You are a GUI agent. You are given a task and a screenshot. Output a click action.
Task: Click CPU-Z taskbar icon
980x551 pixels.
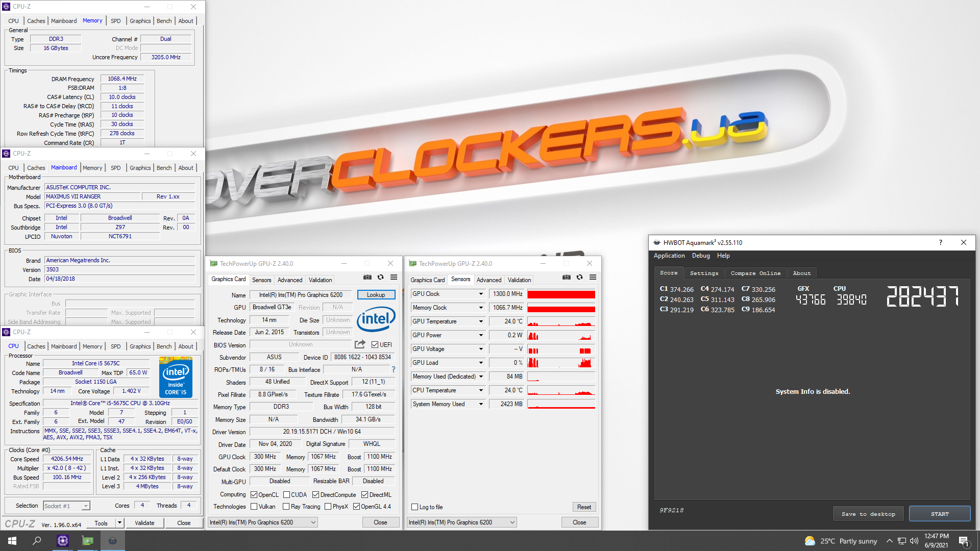tap(63, 541)
